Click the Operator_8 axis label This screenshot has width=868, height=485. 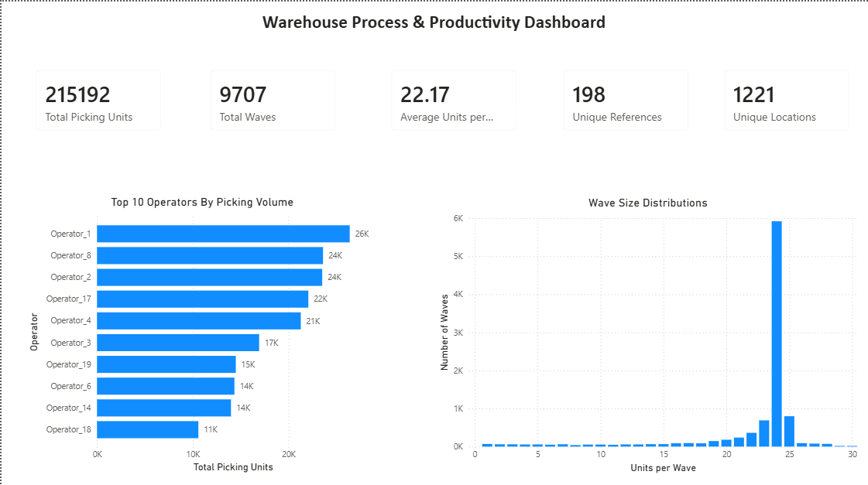tap(70, 255)
